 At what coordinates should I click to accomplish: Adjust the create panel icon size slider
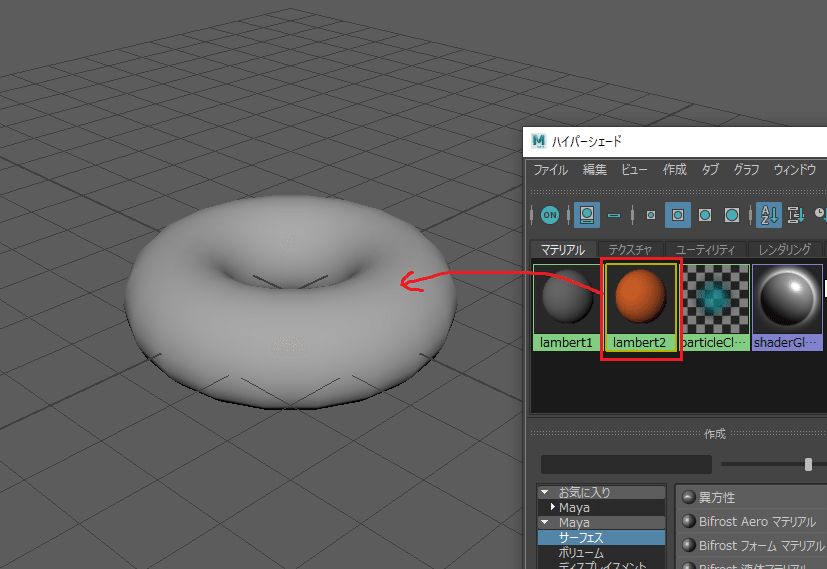[x=808, y=465]
